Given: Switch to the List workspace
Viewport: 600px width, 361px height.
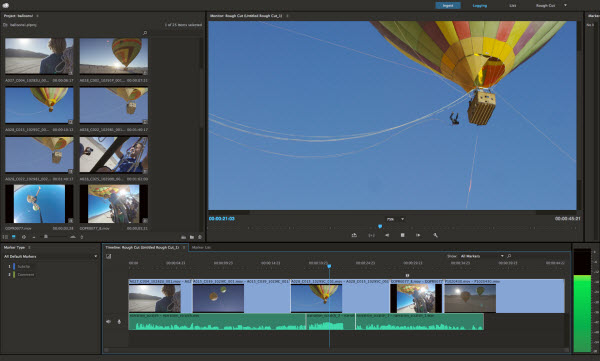Looking at the screenshot, I should click(x=512, y=5).
